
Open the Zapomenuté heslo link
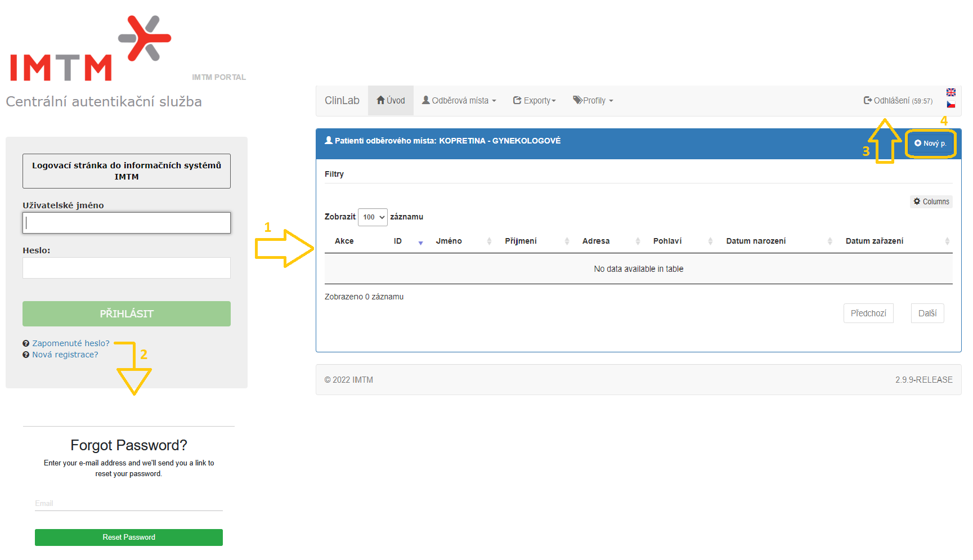(x=70, y=343)
